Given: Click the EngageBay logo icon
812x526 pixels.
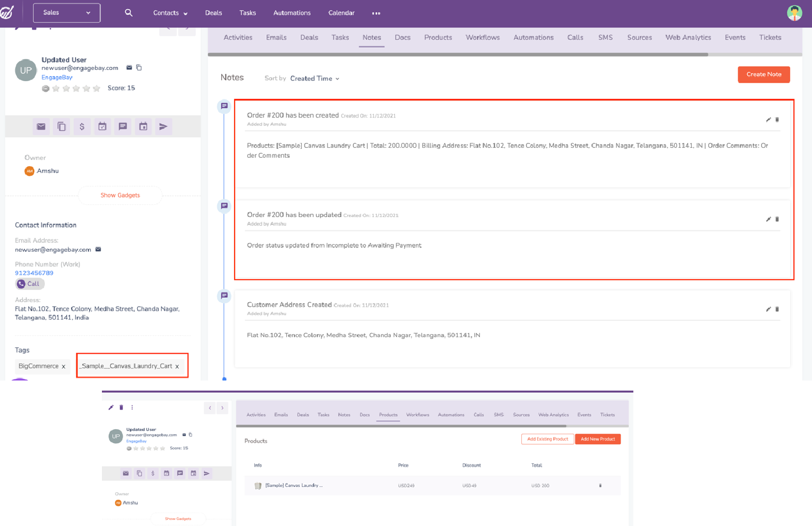Looking at the screenshot, I should click(x=7, y=12).
